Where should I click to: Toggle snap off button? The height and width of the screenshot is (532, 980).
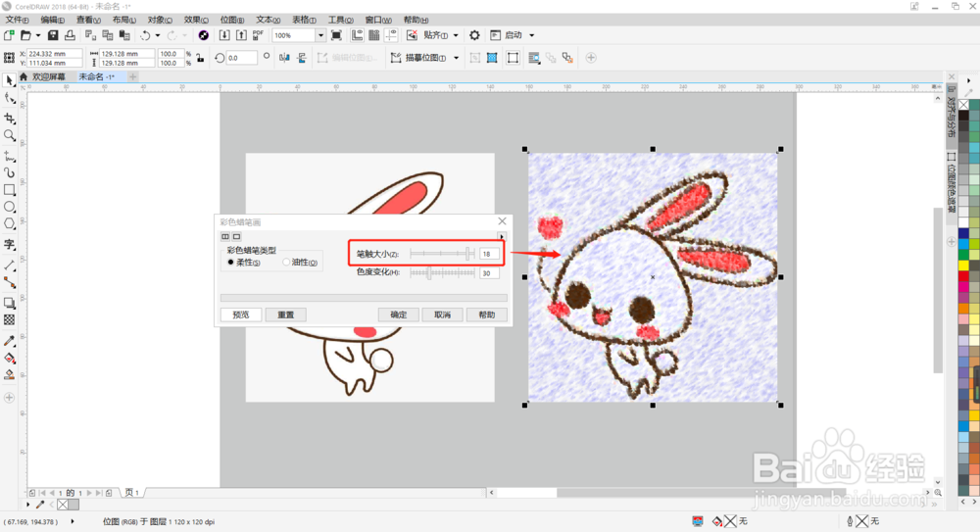coord(412,35)
